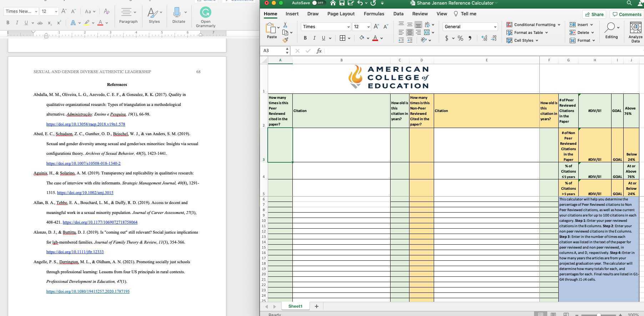Click the Analyze Data icon
Viewport: 644px width, 316px height.
tap(635, 28)
